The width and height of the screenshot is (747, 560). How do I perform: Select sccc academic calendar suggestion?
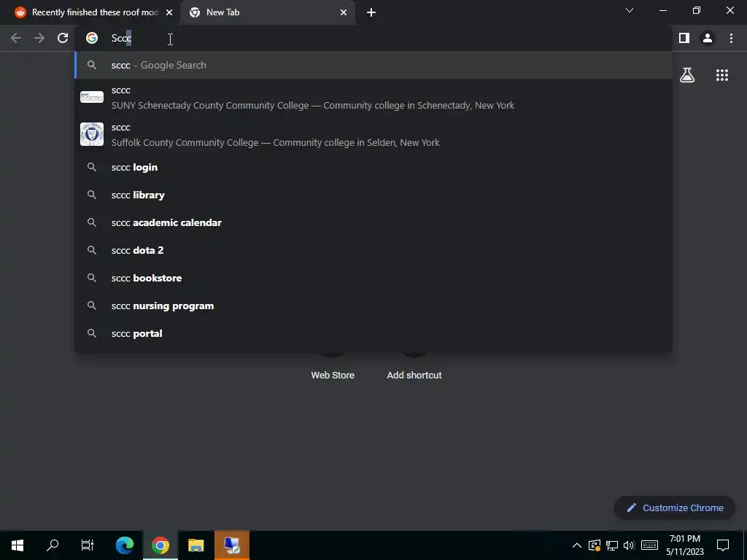[373, 222]
